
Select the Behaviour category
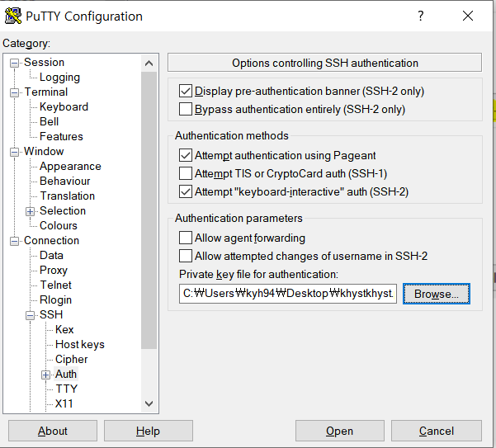tap(65, 182)
